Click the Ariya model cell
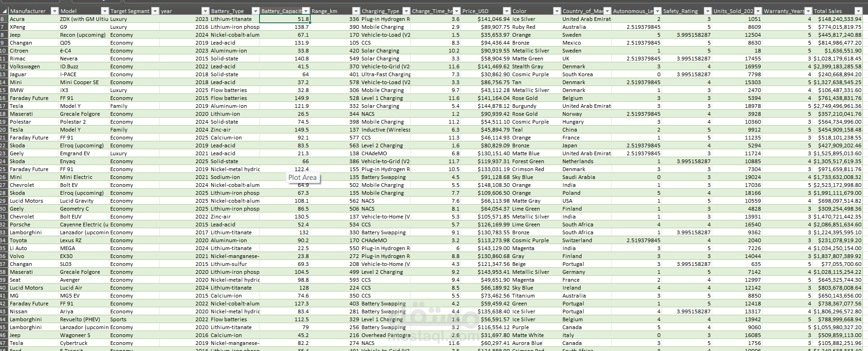 tap(84, 311)
